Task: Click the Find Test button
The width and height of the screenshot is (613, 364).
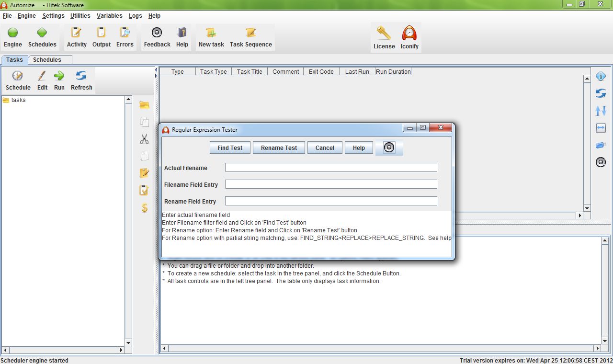Action: [x=230, y=148]
